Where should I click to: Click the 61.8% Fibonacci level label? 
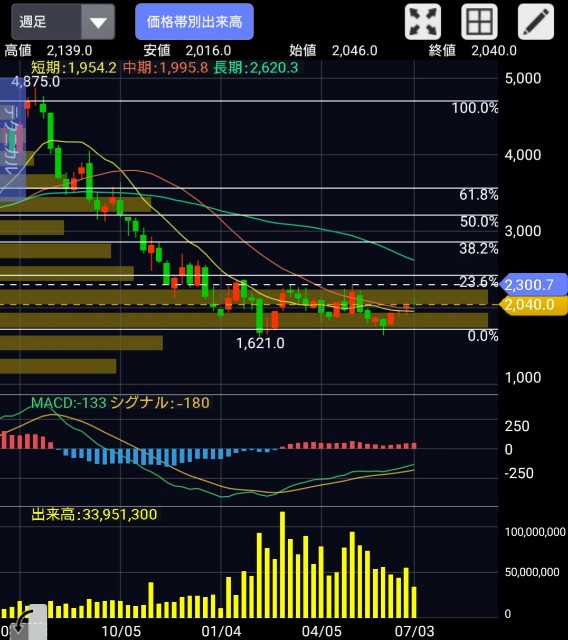coord(479,195)
